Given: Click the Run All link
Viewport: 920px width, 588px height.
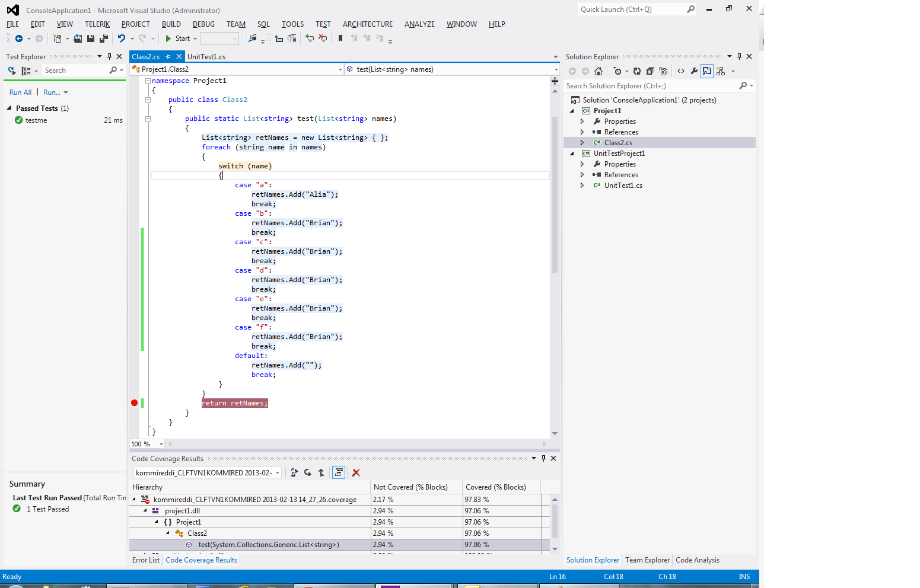Looking at the screenshot, I should 20,92.
